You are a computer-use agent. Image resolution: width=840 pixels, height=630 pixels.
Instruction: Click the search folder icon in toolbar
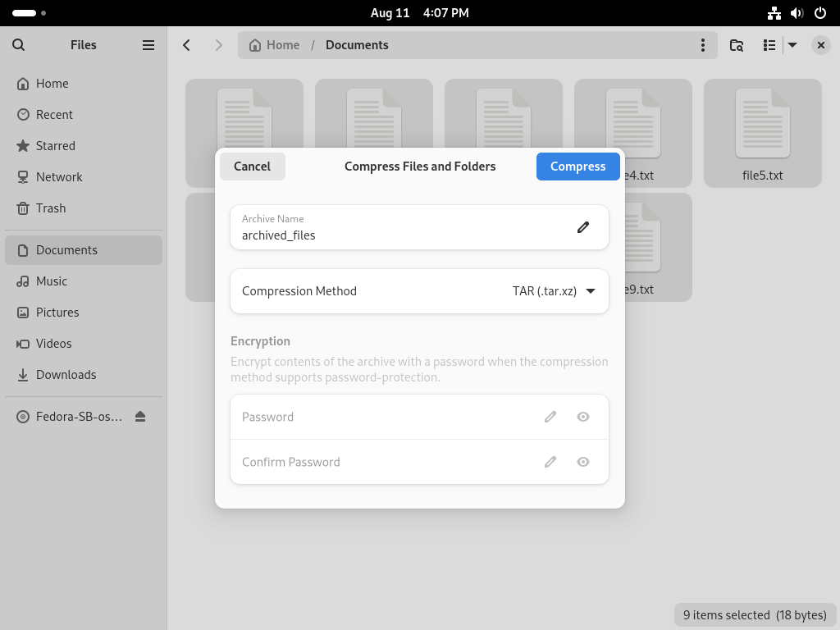pyautogui.click(x=737, y=45)
